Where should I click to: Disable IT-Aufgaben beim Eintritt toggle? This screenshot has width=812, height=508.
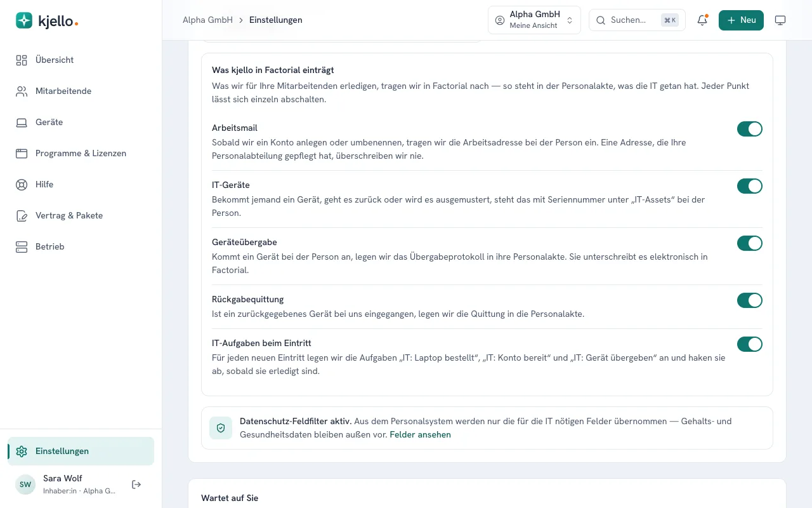[750, 344]
